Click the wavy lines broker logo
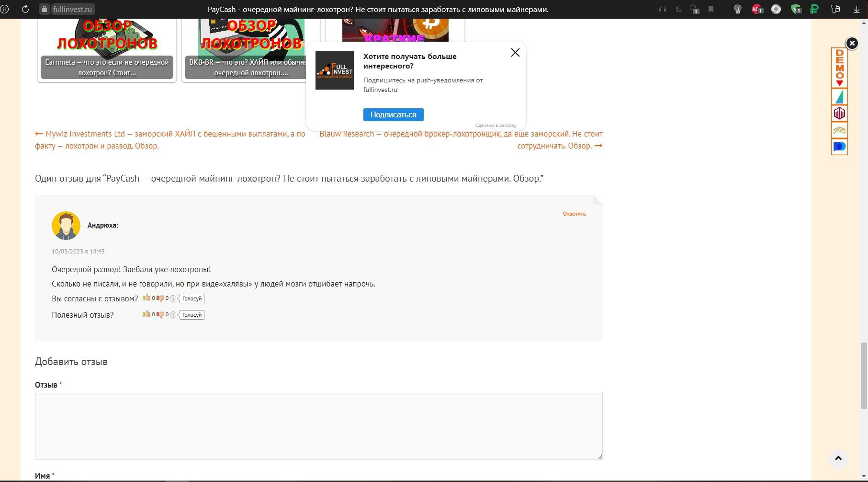The image size is (868, 482). point(839,130)
